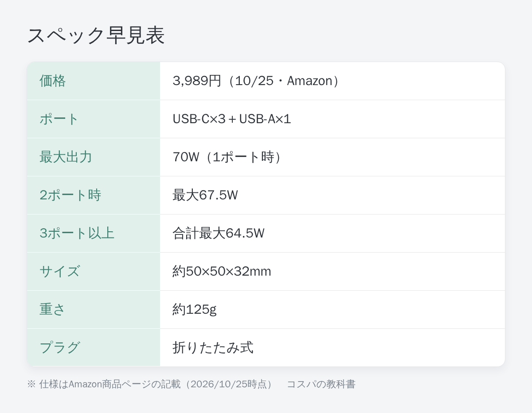Click the スペック早見表 heading
The height and width of the screenshot is (413, 532).
[96, 35]
